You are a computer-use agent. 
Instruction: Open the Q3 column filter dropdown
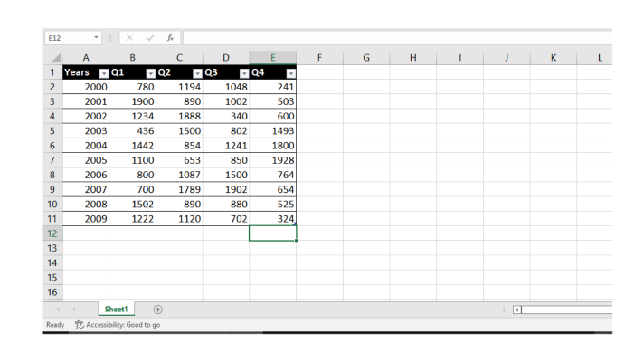244,73
